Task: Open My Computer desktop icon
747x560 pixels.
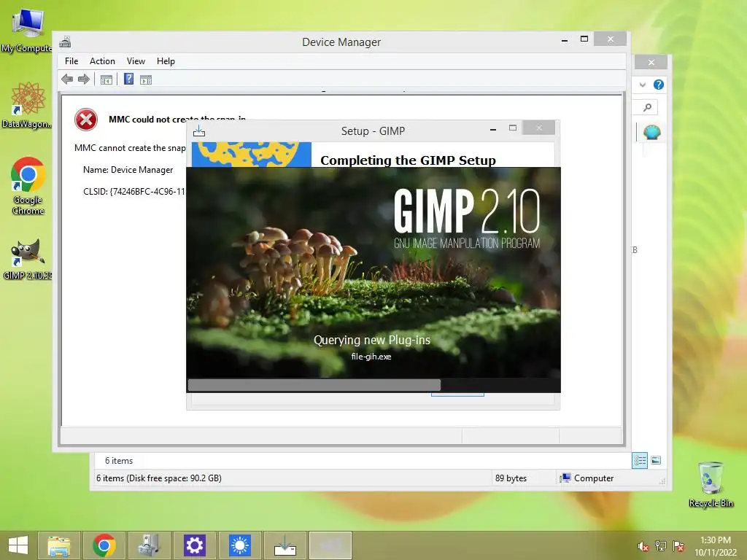Action: click(27, 29)
